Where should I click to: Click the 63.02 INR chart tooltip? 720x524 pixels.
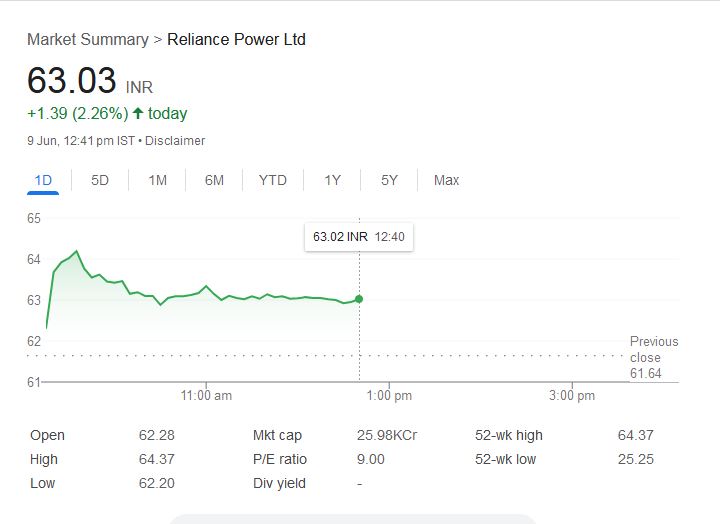tap(359, 238)
